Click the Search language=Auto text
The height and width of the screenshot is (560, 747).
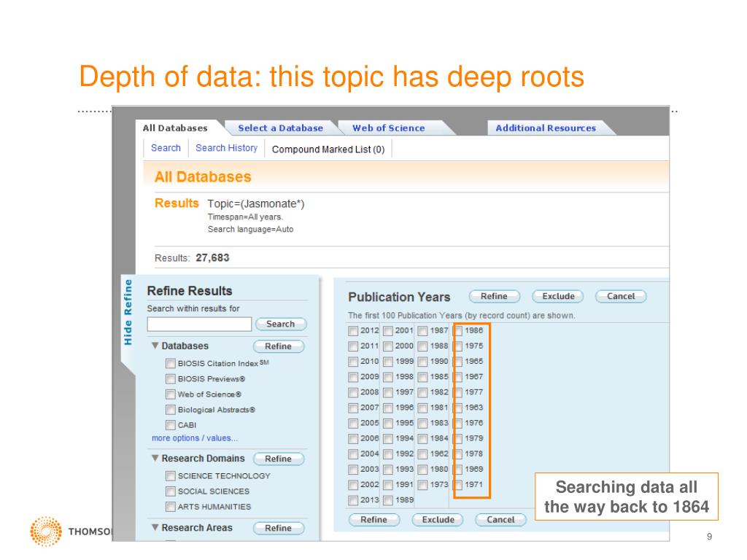point(251,230)
